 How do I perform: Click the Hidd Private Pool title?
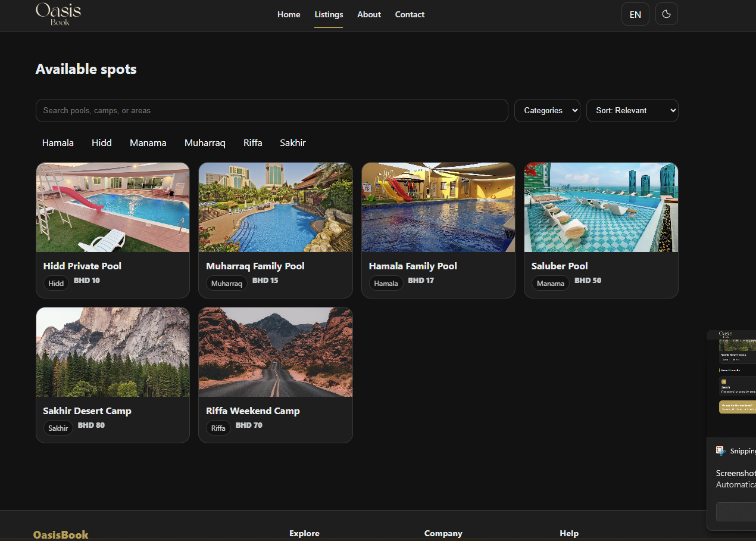(x=82, y=266)
